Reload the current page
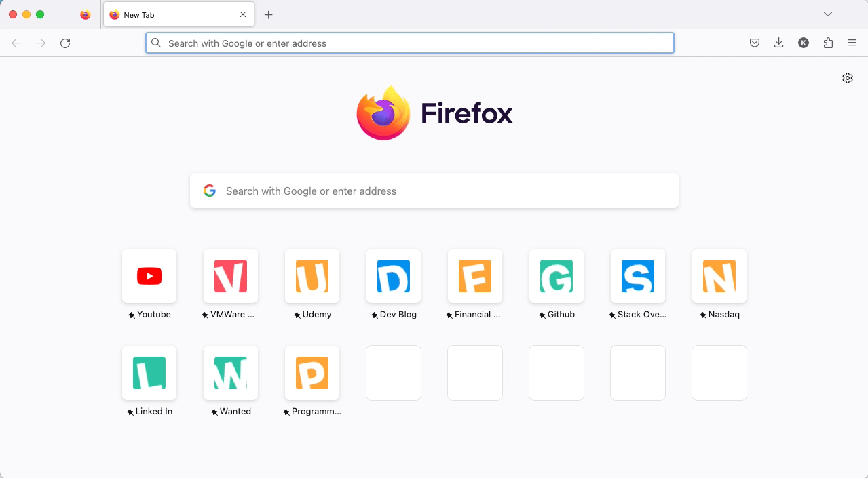 (x=65, y=43)
